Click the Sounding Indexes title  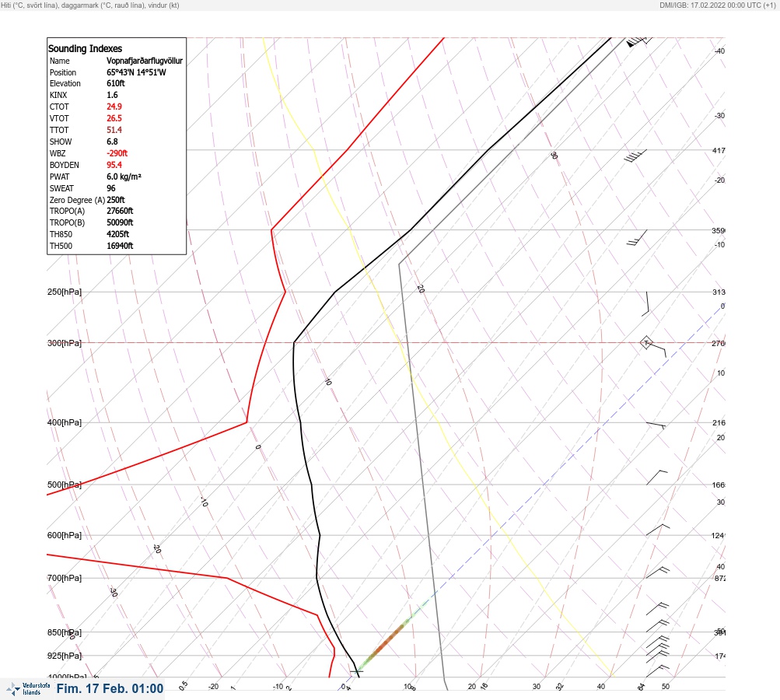pos(85,48)
